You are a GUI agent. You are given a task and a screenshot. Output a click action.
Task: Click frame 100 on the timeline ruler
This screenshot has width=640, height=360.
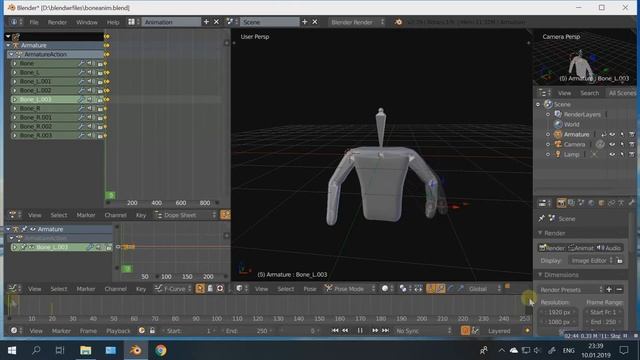click(216, 318)
